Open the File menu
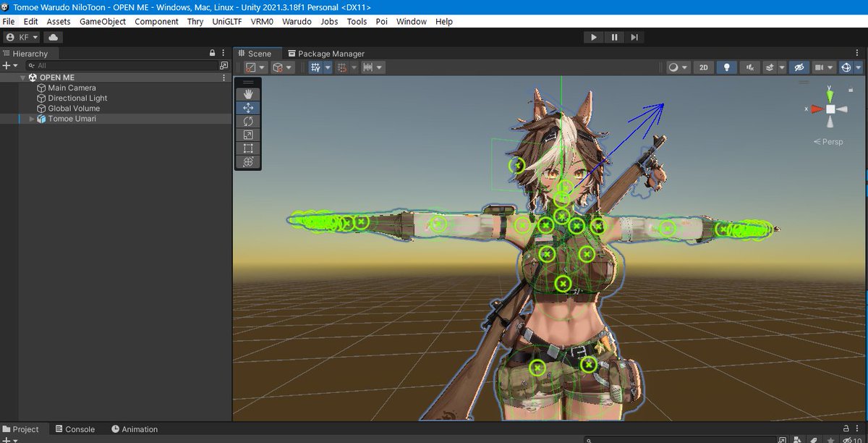This screenshot has height=443, width=868. (9, 22)
